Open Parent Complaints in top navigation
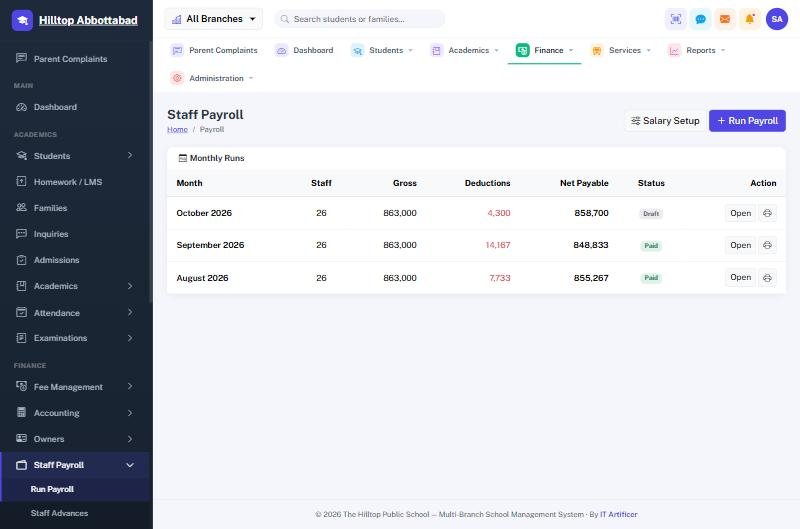The height and width of the screenshot is (529, 800). tap(214, 51)
